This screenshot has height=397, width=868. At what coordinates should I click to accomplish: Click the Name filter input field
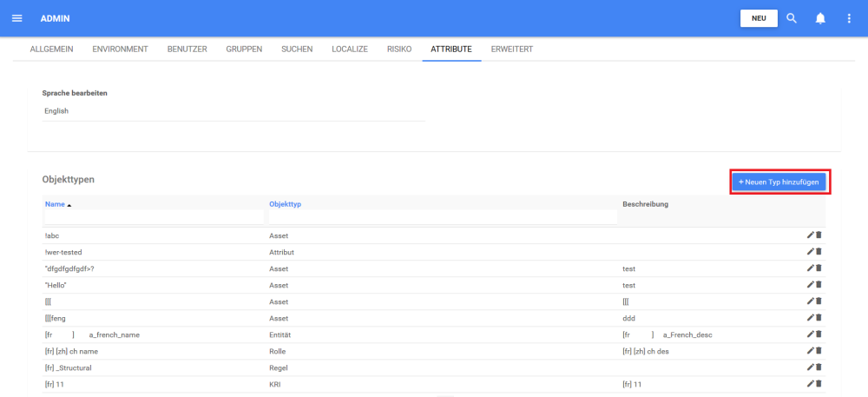[x=155, y=216]
